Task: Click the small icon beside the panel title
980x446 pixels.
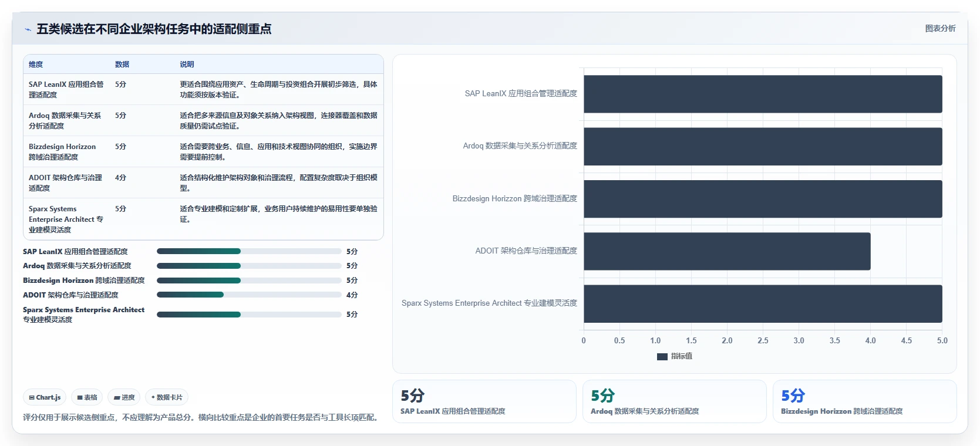Action: [x=28, y=29]
